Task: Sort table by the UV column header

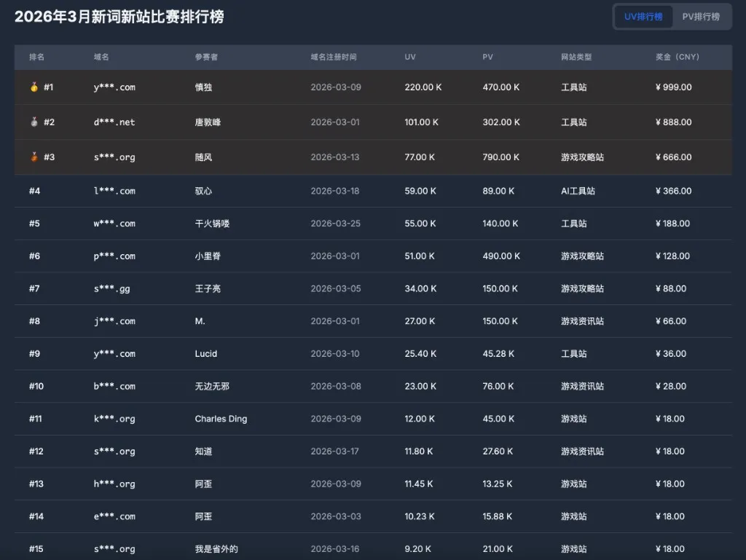Action: click(x=409, y=57)
